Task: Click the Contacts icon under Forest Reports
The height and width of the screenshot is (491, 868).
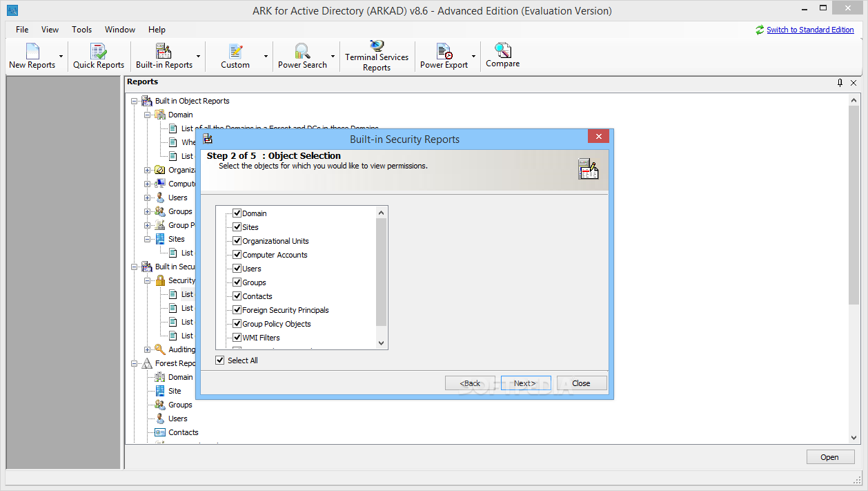Action: (x=160, y=432)
